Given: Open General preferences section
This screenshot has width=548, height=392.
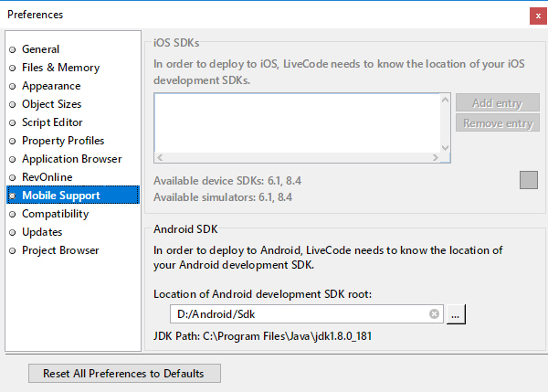Looking at the screenshot, I should point(40,49).
